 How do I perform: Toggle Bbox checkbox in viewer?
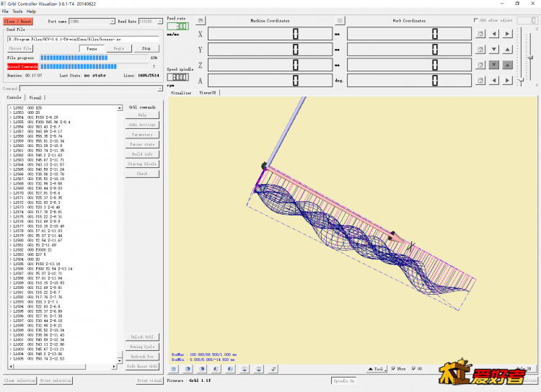(393, 368)
